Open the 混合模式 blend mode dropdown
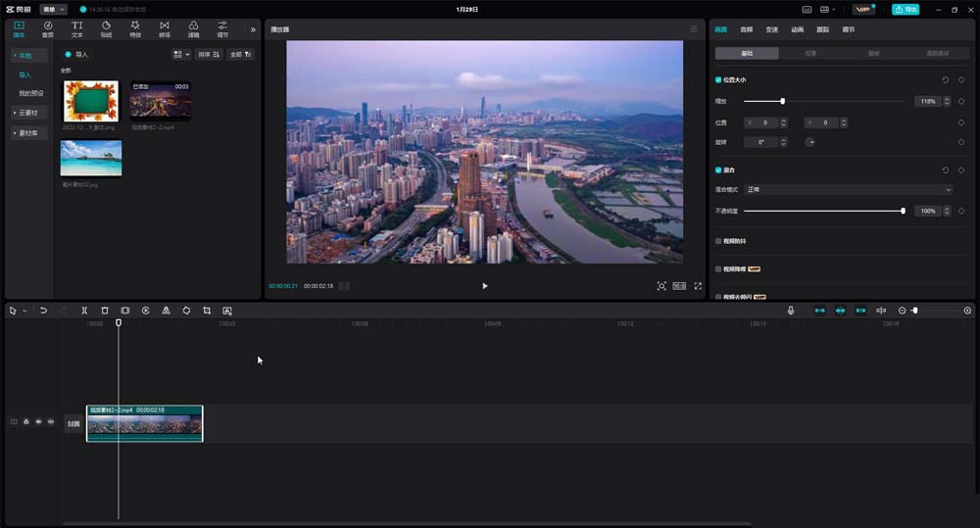 [848, 189]
